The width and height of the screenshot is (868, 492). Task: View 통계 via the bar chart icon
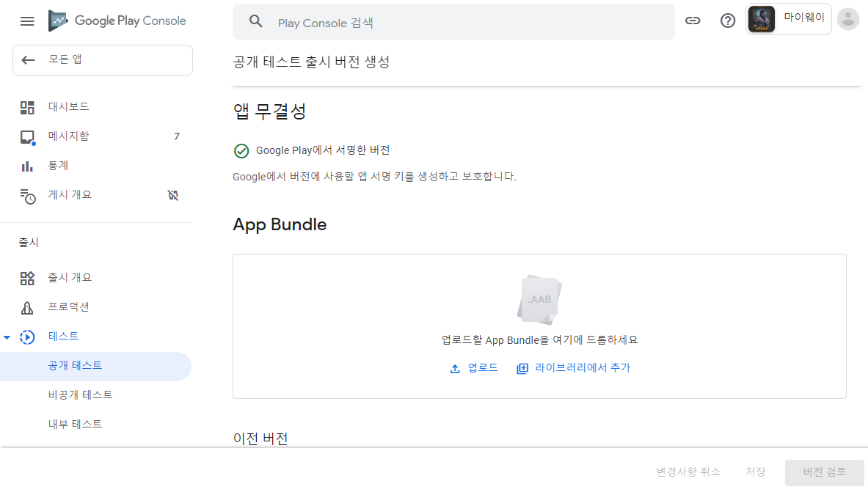[27, 165]
